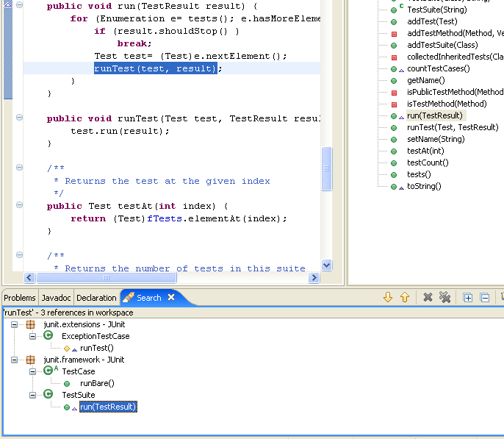
Task: Fold the runTest method in editor
Action: click(19, 118)
